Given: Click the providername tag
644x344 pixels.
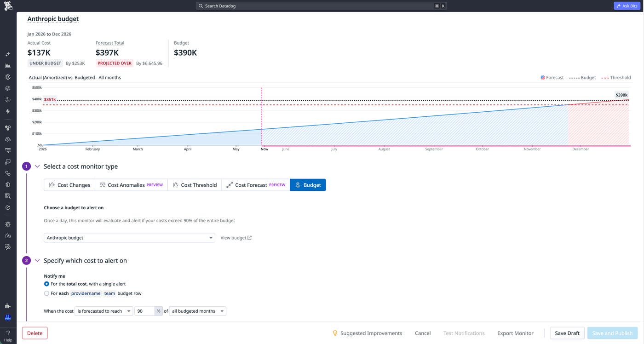Looking at the screenshot, I should (x=86, y=293).
